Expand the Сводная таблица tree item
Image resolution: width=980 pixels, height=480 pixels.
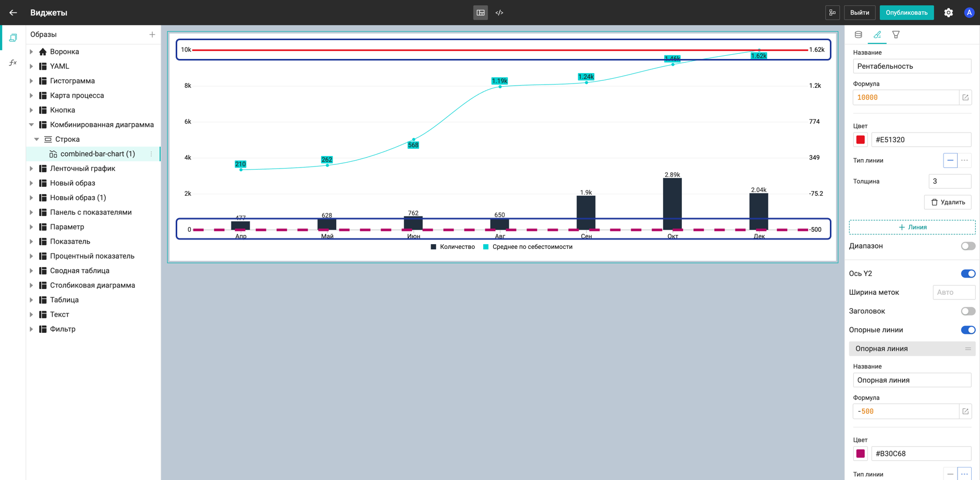tap(31, 271)
